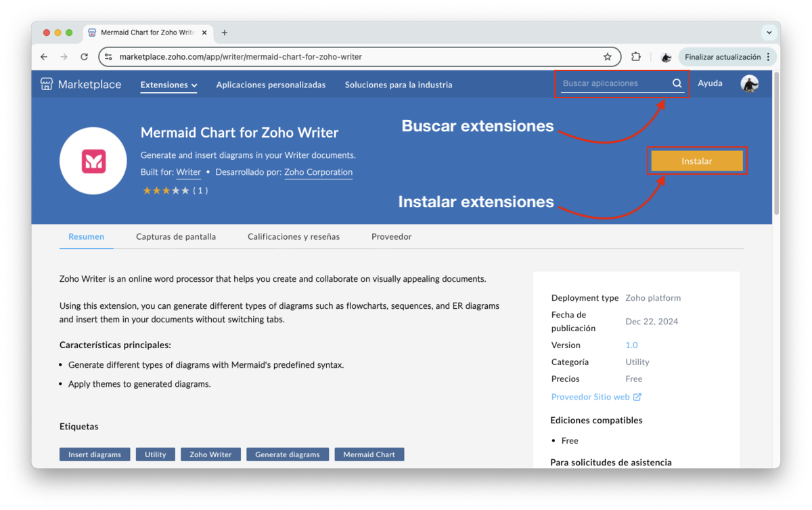Image resolution: width=812 pixels, height=510 pixels.
Task: Open a new browser tab
Action: point(225,33)
